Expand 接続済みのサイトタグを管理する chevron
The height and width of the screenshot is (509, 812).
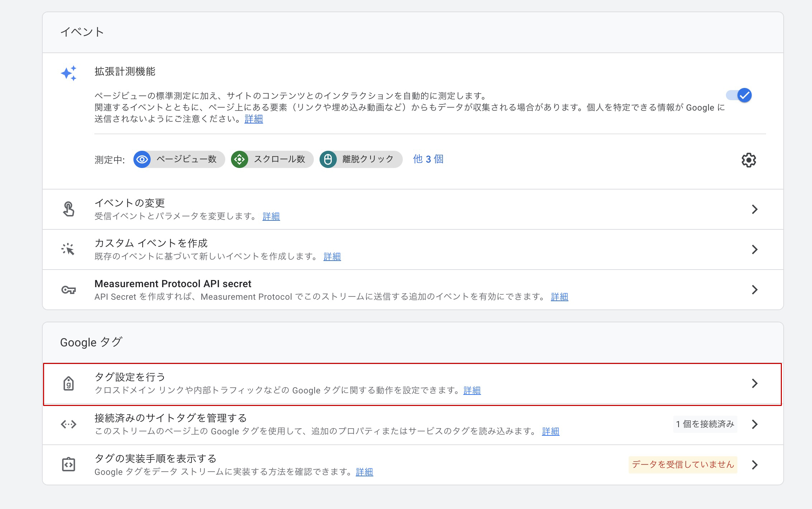click(x=755, y=424)
